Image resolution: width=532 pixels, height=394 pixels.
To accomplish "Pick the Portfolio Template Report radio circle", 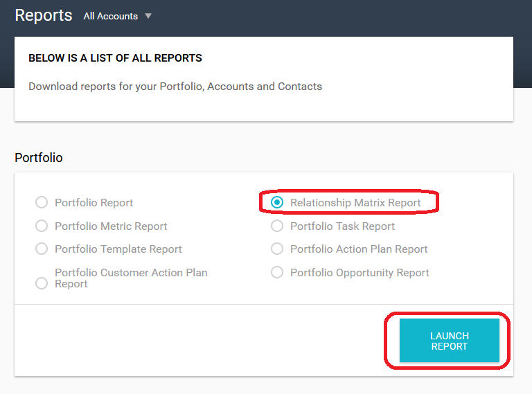I will tap(42, 249).
